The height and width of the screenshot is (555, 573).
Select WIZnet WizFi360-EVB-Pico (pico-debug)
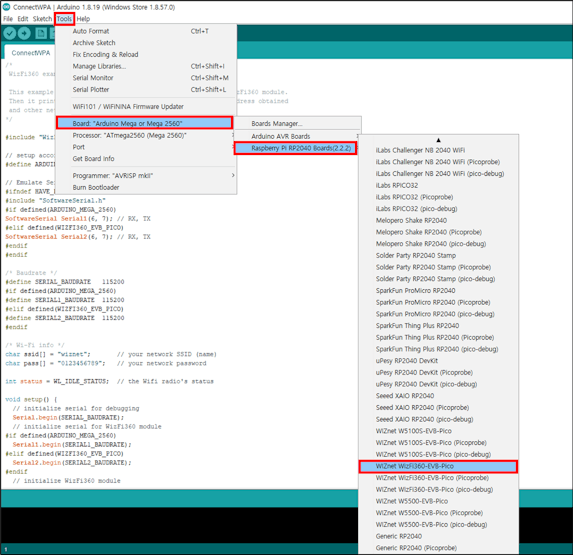point(439,490)
